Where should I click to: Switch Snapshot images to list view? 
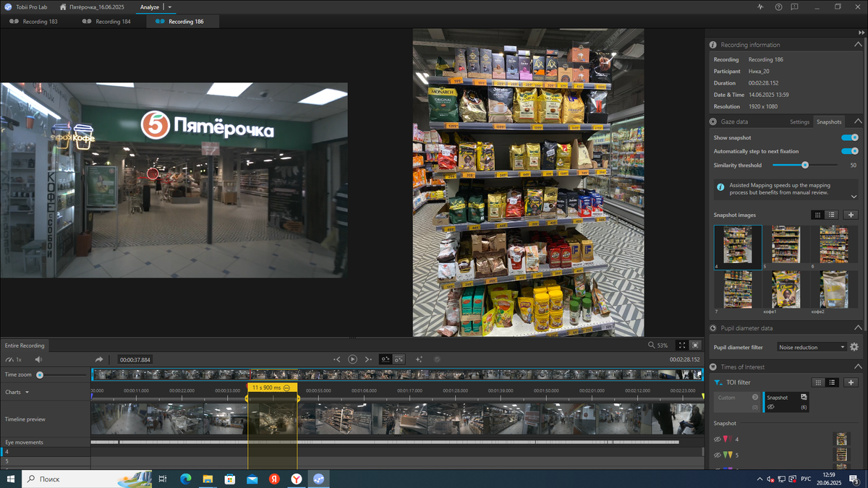pos(832,215)
